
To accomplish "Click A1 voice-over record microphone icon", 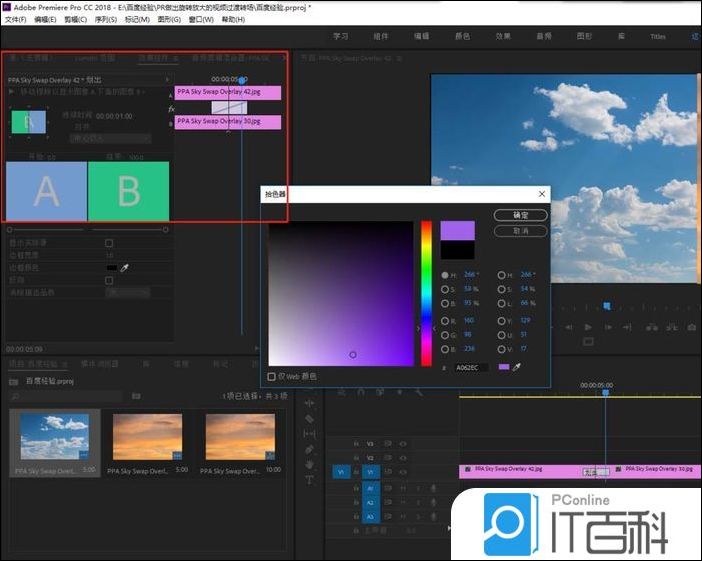I will click(x=434, y=488).
